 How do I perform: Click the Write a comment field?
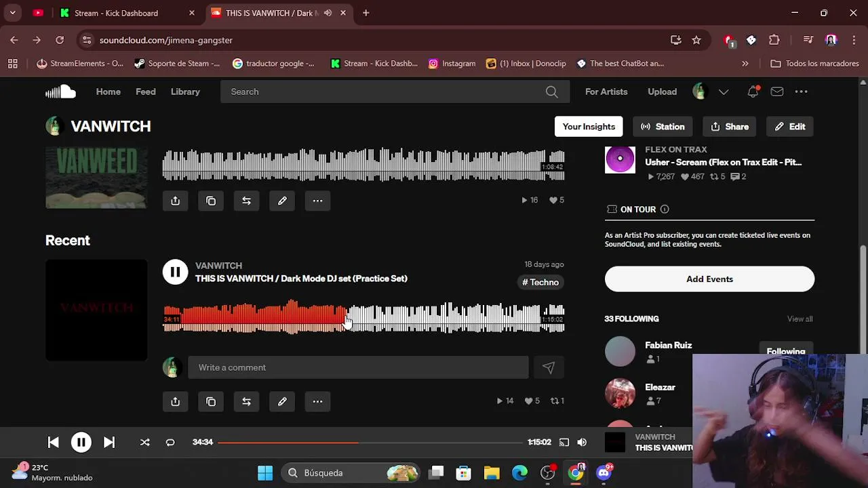point(358,367)
